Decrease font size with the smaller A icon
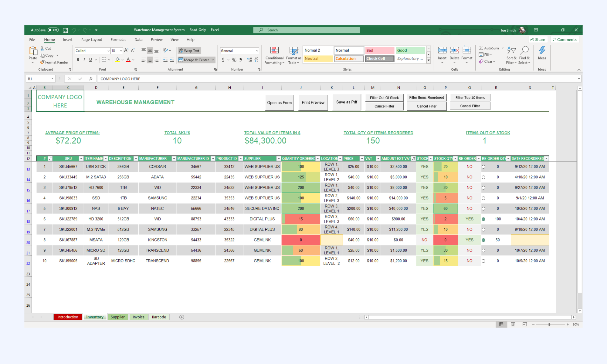The image size is (607, 364). coord(133,50)
